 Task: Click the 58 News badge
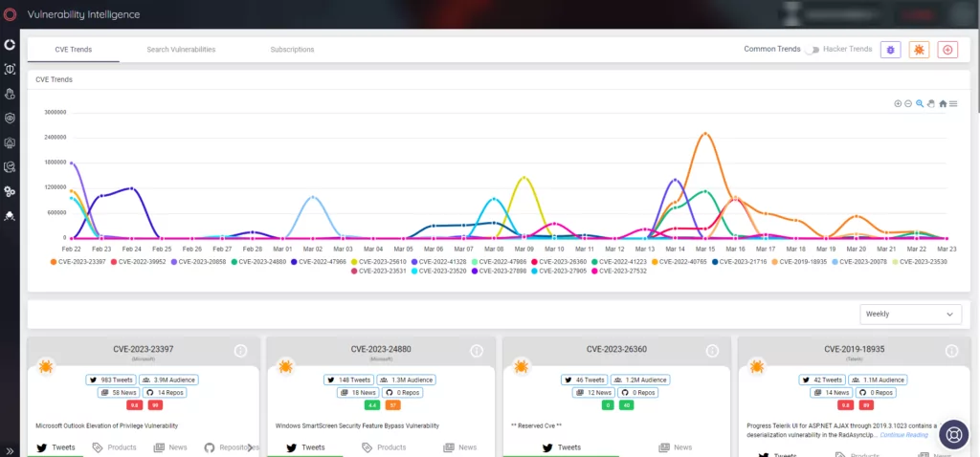[118, 393]
